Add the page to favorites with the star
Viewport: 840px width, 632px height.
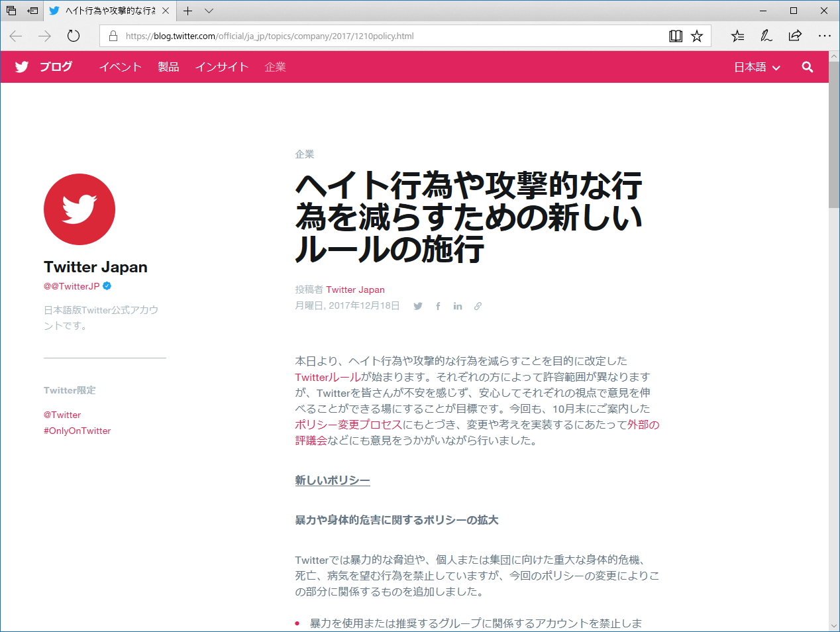(x=697, y=36)
